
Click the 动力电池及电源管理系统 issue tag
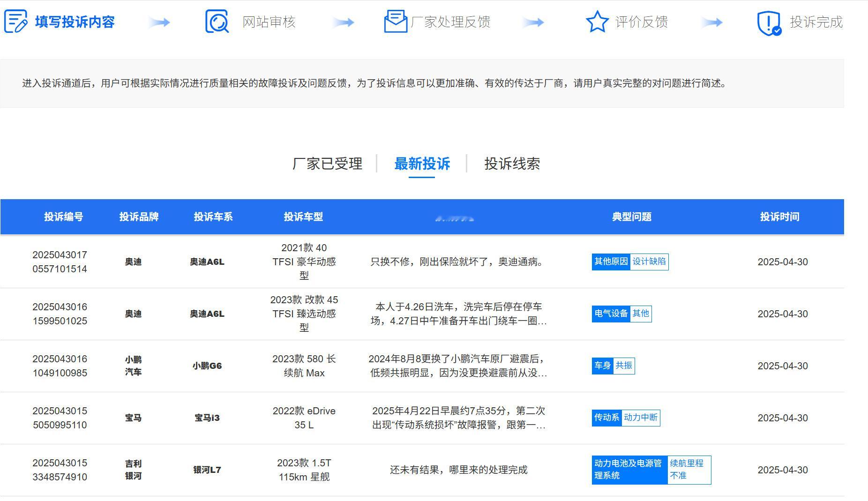click(629, 470)
